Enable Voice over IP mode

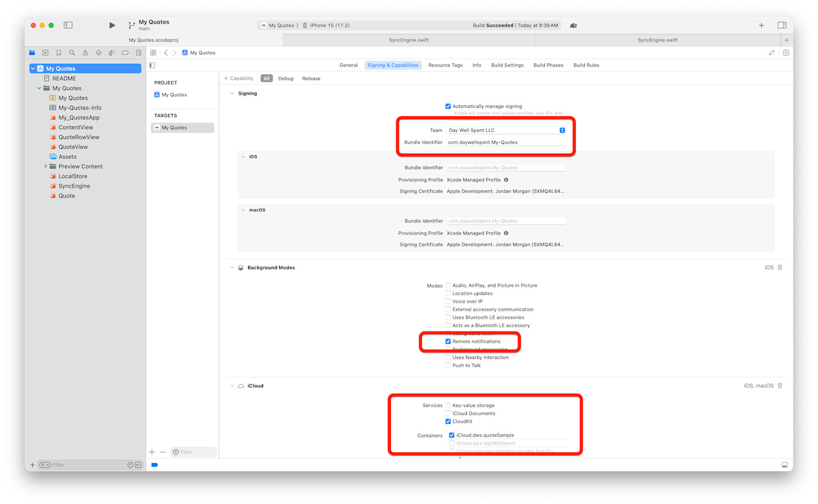448,302
